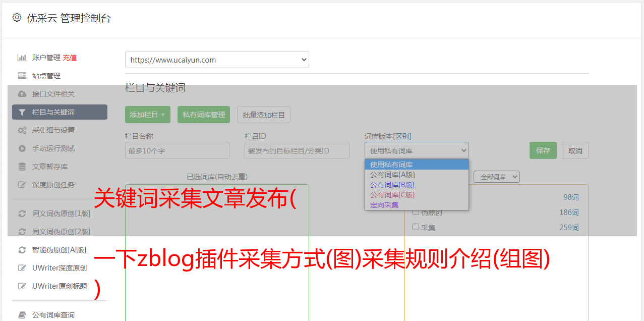Open 账户管理 in the sidebar
644x321 pixels.
pos(46,58)
